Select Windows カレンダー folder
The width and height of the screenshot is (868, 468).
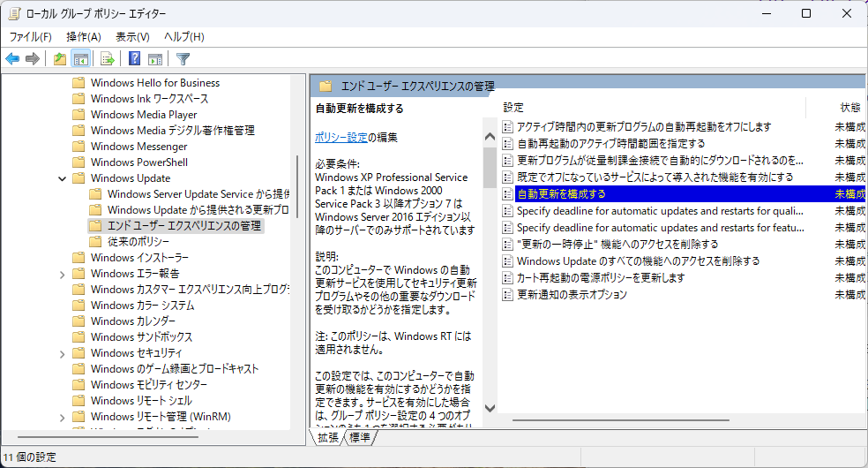(133, 321)
